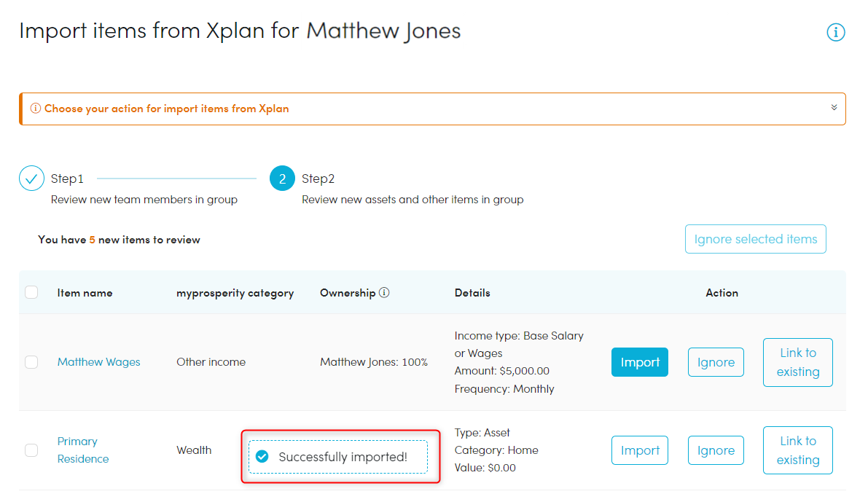Click the Ownership info icon
The image size is (868, 494).
tap(384, 293)
